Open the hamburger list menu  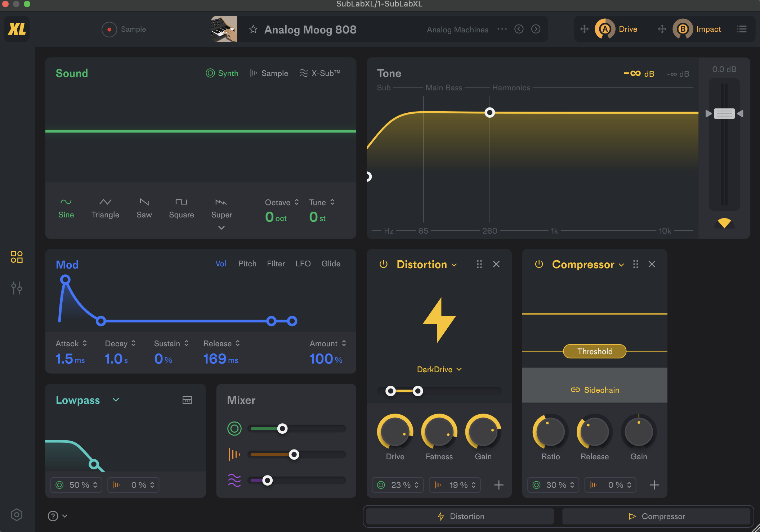742,29
